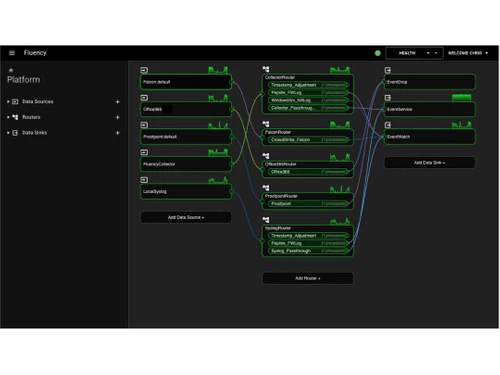Select the Proofpoint default data source node

[186, 137]
